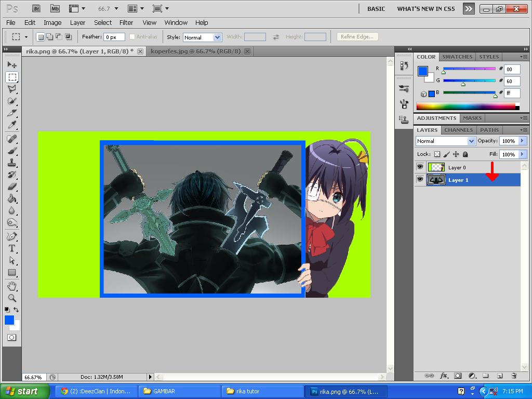532x399 pixels.
Task: Toggle Quick Mask mode
Action: point(11,338)
